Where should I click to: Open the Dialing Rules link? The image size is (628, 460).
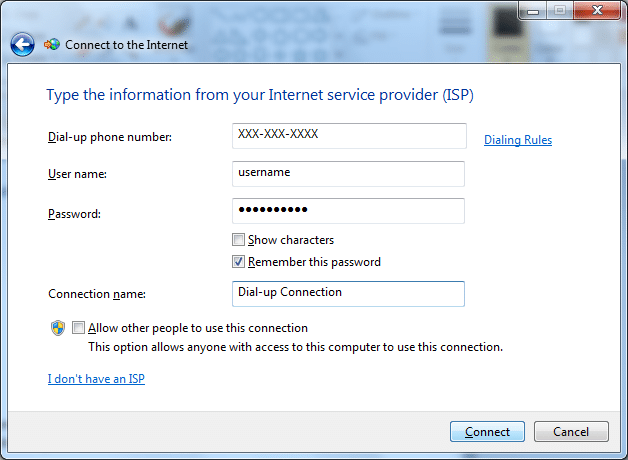coord(518,140)
